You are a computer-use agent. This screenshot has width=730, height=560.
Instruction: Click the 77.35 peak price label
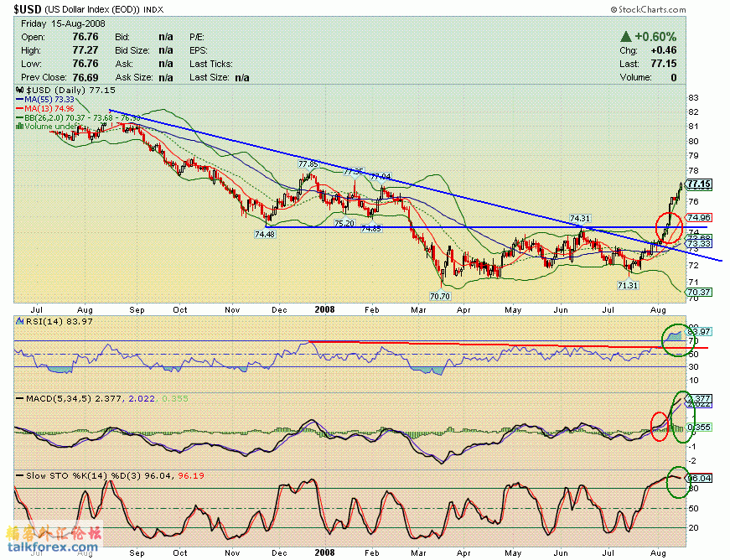pyautogui.click(x=354, y=172)
